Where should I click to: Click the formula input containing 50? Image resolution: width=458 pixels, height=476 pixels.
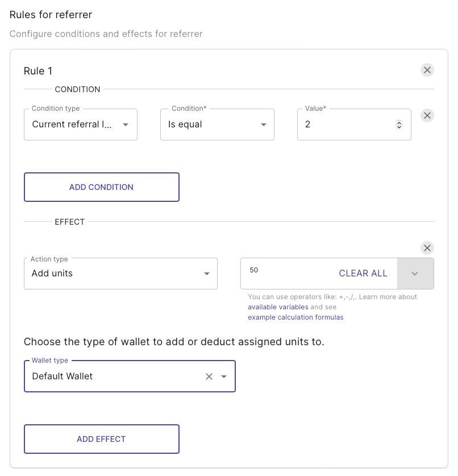288,270
